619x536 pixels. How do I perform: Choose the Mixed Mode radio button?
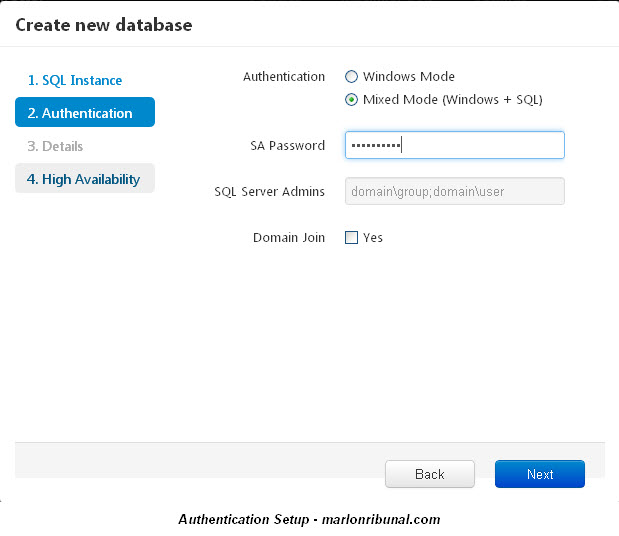point(351,100)
